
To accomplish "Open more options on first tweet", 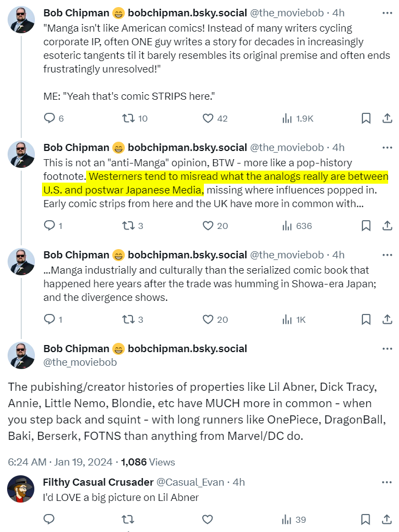I will (387, 13).
